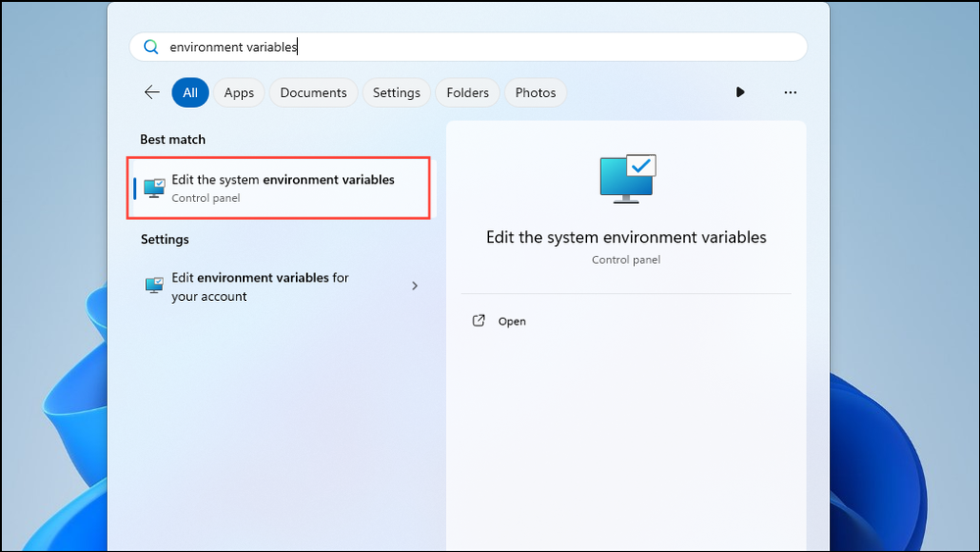The image size is (980, 552).
Task: Select the All filter tab
Action: click(190, 92)
